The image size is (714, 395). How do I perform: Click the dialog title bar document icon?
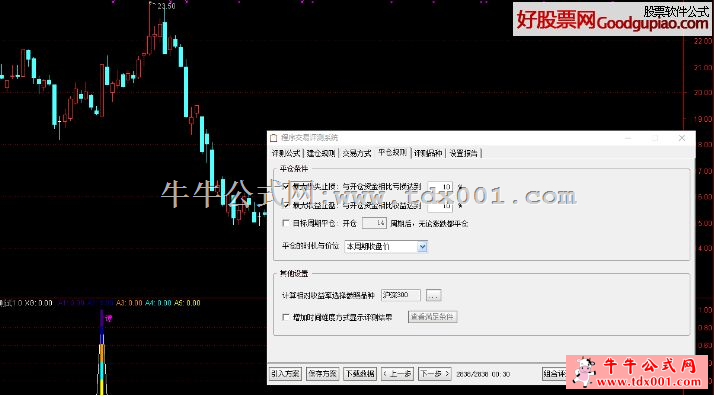point(273,138)
